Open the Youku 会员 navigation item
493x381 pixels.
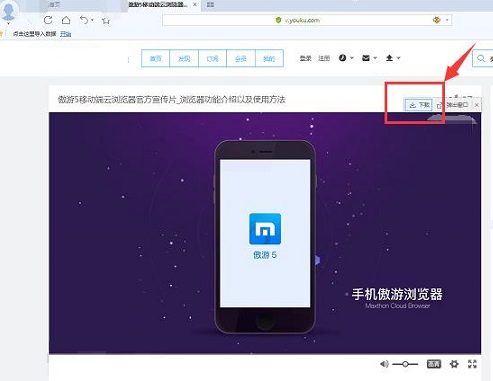coord(241,58)
